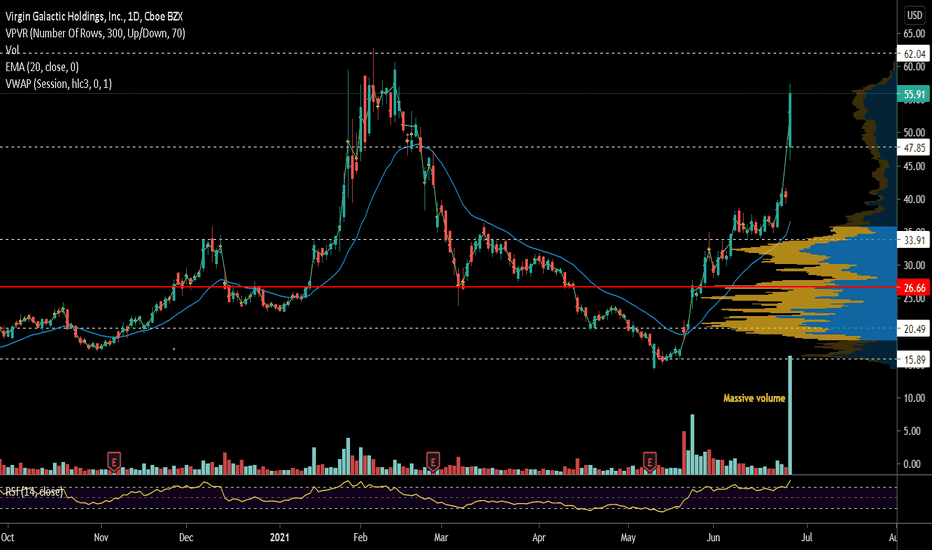Image resolution: width=932 pixels, height=550 pixels.
Task: Click the Jun label on time axis
Action: pos(713,538)
